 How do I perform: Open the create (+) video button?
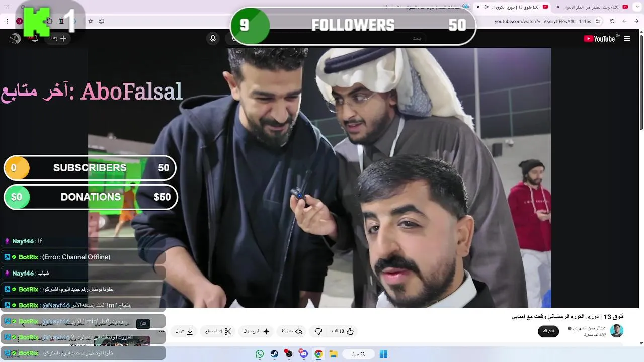pos(58,39)
